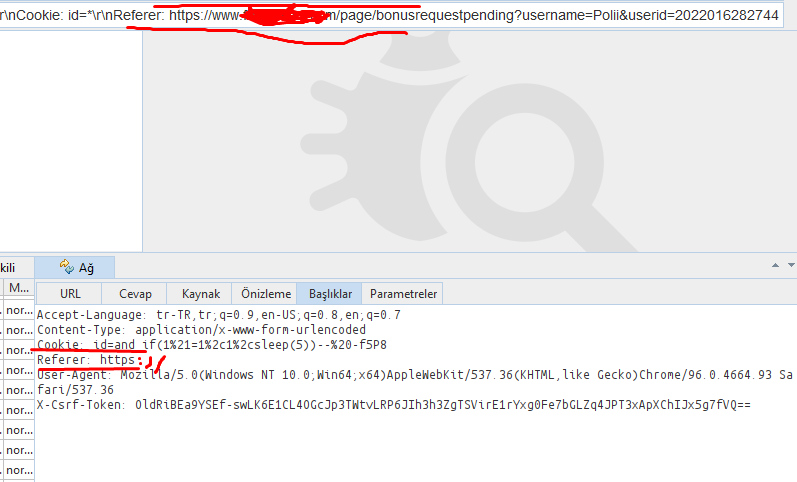Open the Parametreler tab

(403, 294)
